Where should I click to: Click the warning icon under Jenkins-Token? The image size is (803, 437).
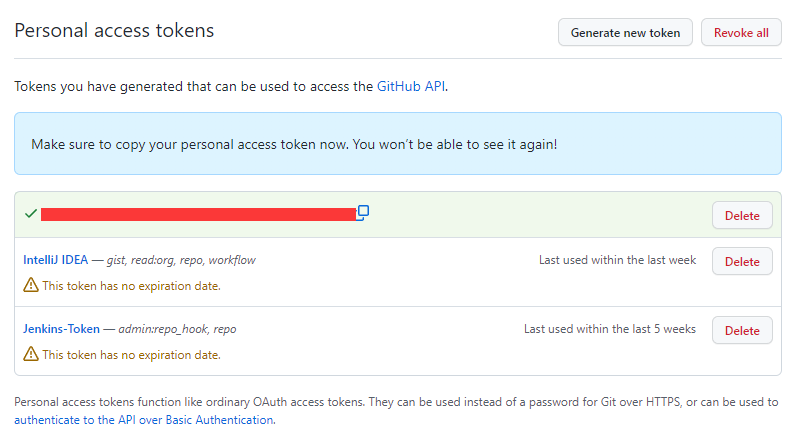pos(31,354)
